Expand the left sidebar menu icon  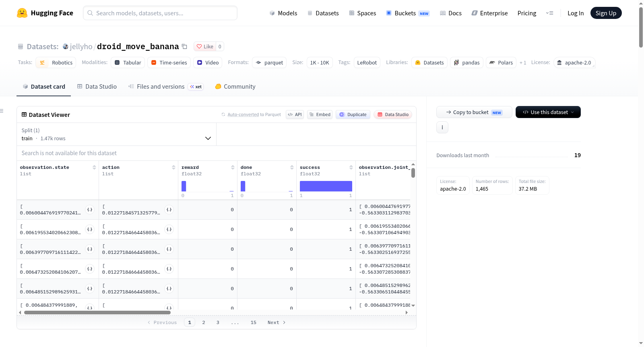(x=2, y=111)
